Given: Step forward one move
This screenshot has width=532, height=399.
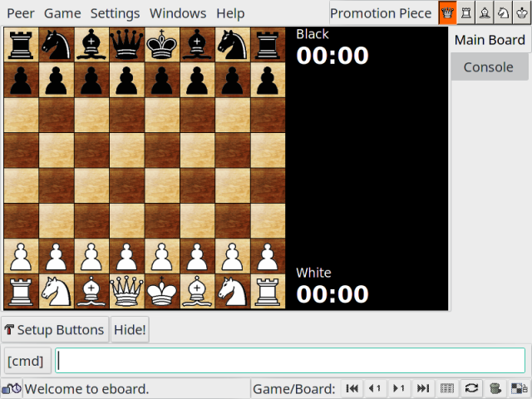Looking at the screenshot, I should click(x=399, y=388).
